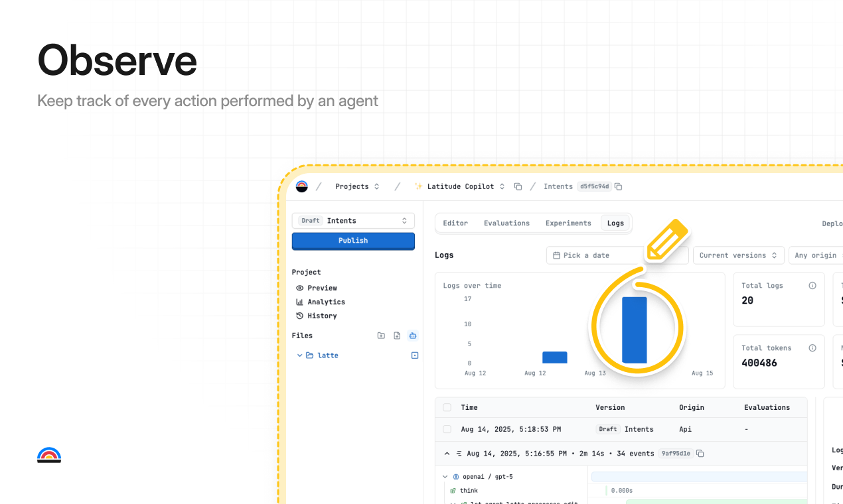
Task: Select the Logs tab
Action: point(615,223)
